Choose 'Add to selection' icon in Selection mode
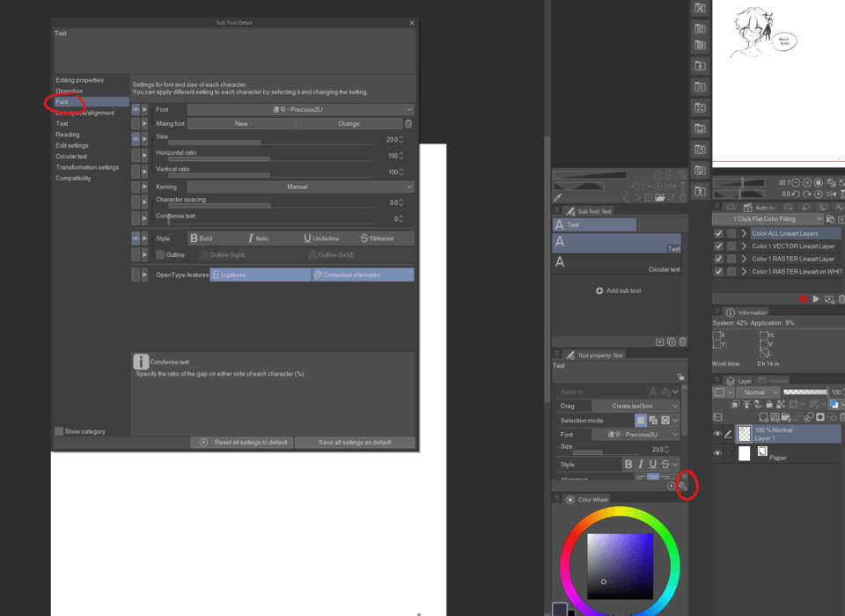Image resolution: width=845 pixels, height=616 pixels. click(x=653, y=421)
